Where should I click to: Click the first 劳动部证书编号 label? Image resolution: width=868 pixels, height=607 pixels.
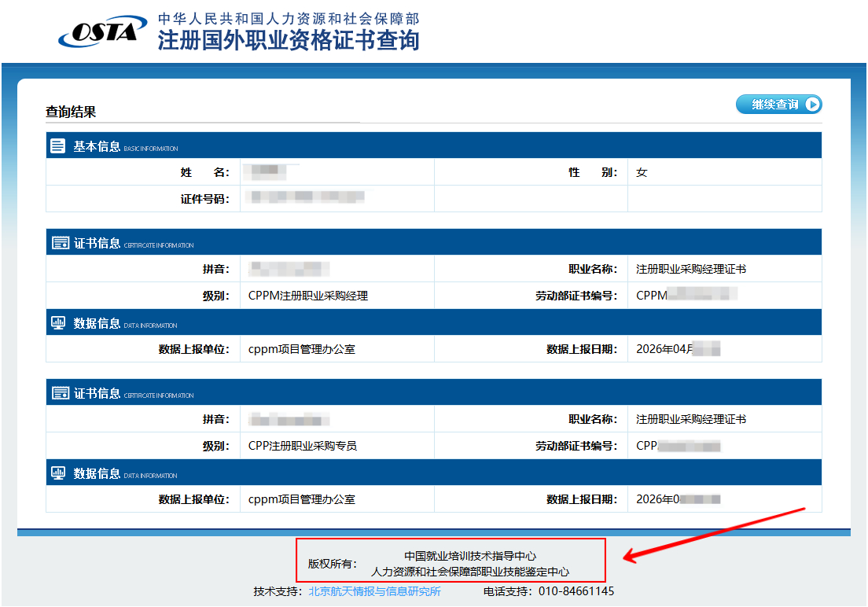pos(576,296)
